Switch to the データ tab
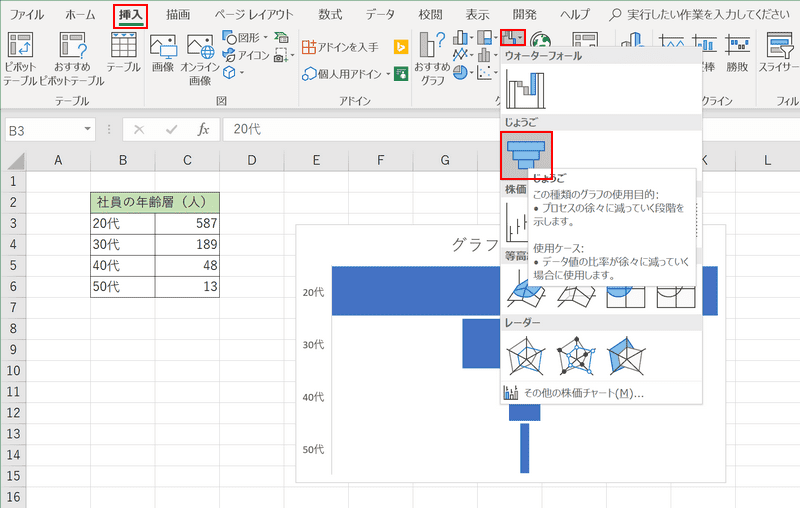Viewport: 800px width, 508px height. click(x=380, y=15)
